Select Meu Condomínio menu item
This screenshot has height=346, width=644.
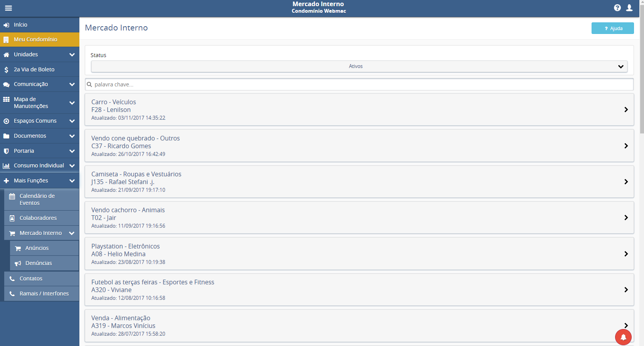tap(40, 39)
